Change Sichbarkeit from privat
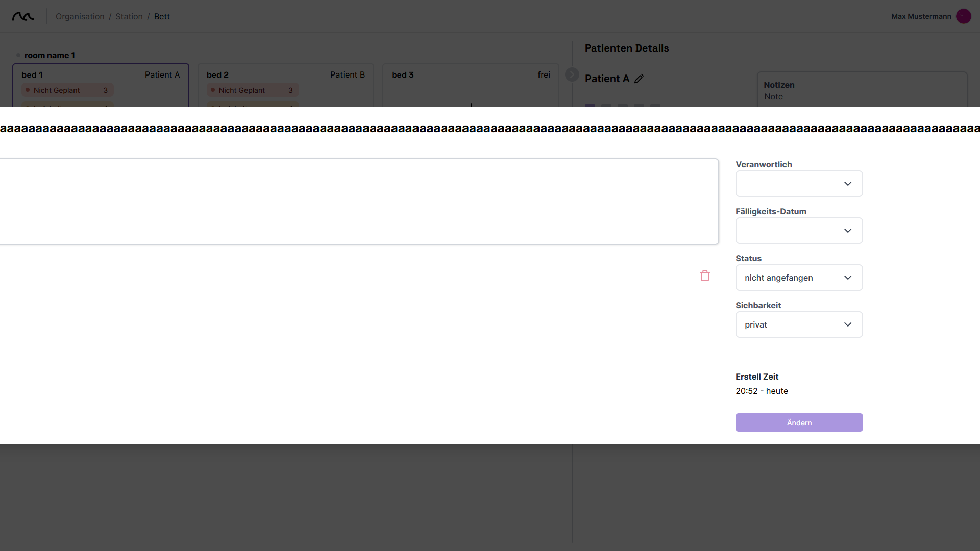This screenshot has width=980, height=551. [x=798, y=324]
